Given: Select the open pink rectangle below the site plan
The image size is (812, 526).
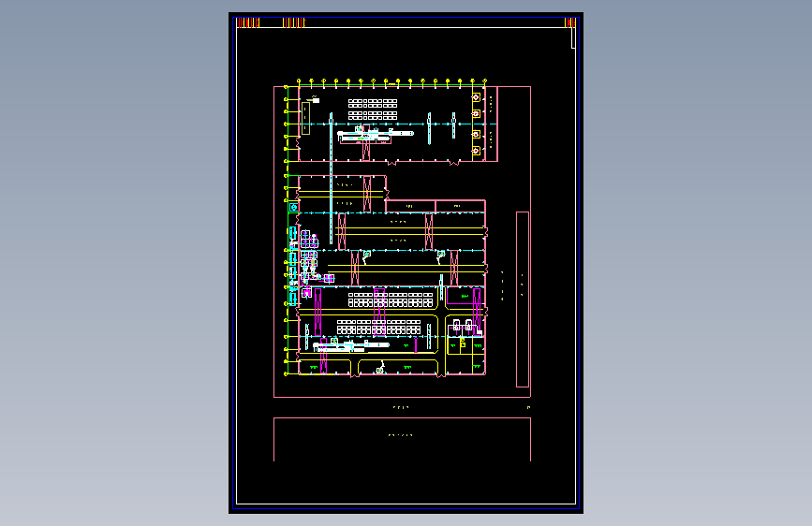Looking at the screenshot, I should (403, 439).
